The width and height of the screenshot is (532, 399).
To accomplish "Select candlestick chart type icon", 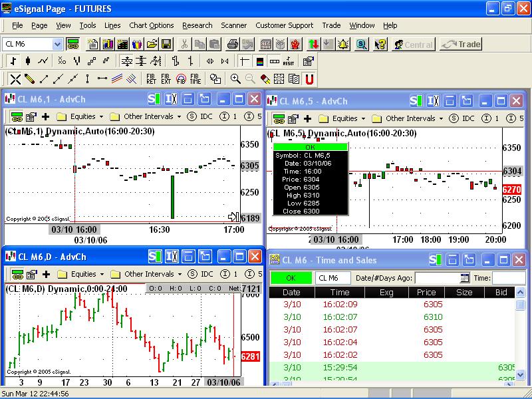I will pyautogui.click(x=28, y=61).
